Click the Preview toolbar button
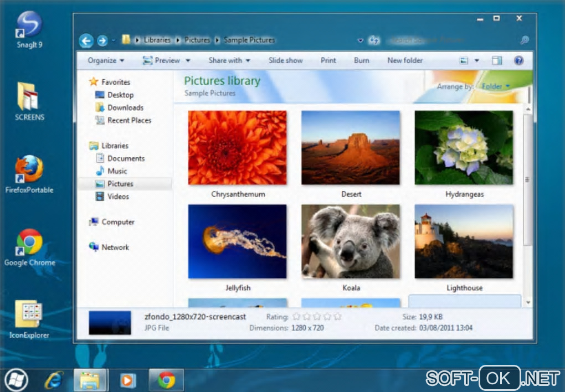 coord(161,60)
